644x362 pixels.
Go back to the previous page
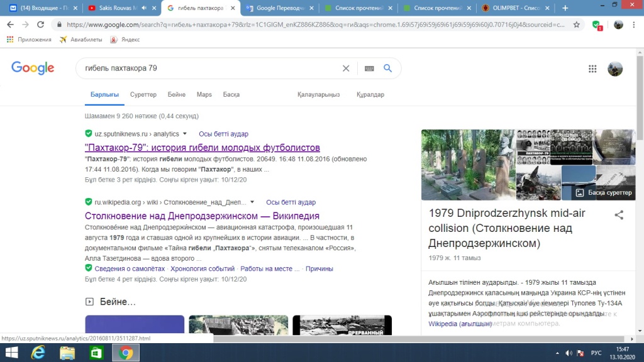(10, 25)
